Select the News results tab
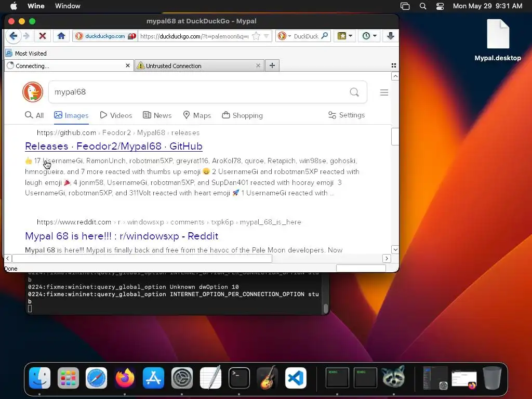 157,115
